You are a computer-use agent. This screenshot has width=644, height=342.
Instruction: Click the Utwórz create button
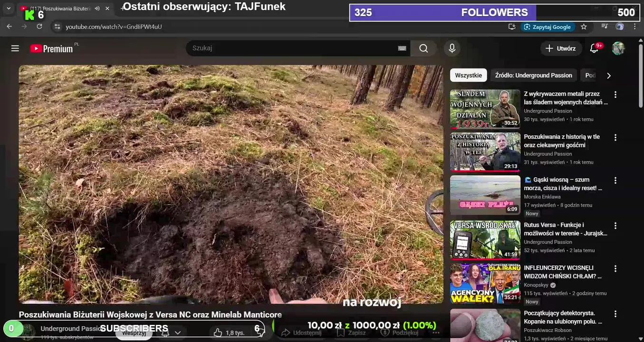(561, 48)
